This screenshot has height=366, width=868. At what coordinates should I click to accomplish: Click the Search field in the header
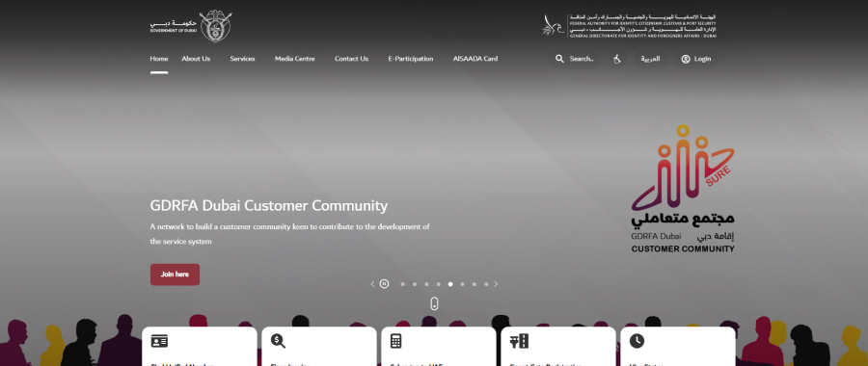coord(575,59)
